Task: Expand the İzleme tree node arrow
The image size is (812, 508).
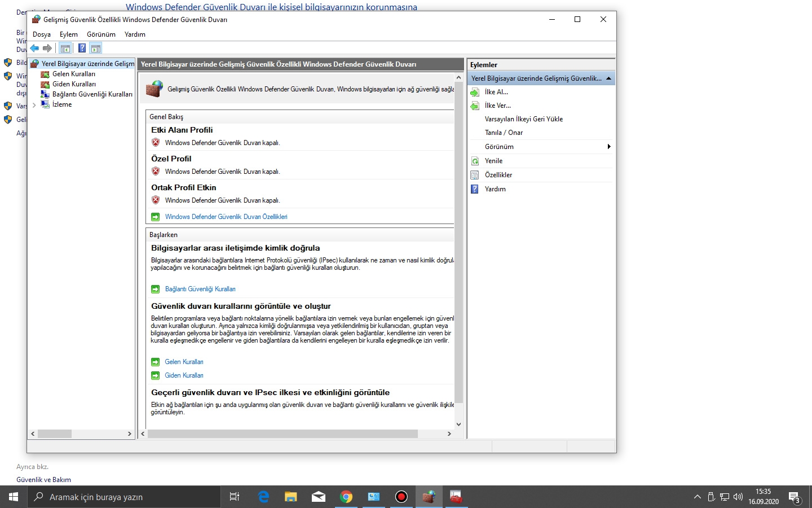Action: 34,105
